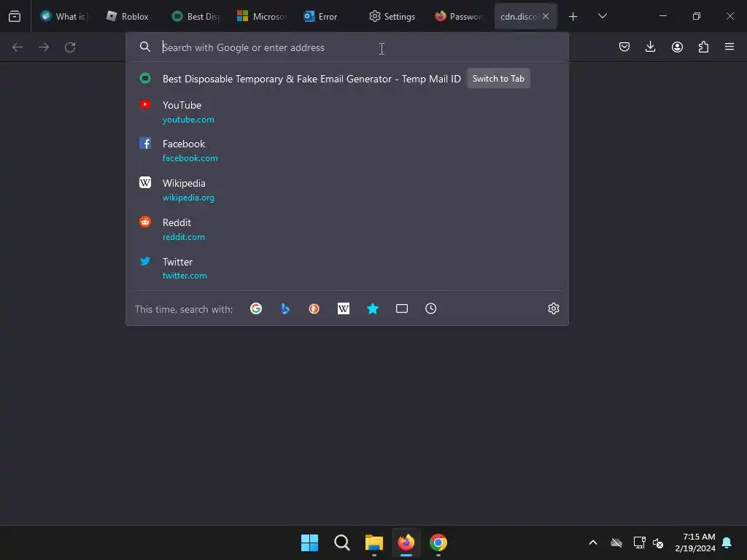Select the Facebook suggestion

pos(347,150)
